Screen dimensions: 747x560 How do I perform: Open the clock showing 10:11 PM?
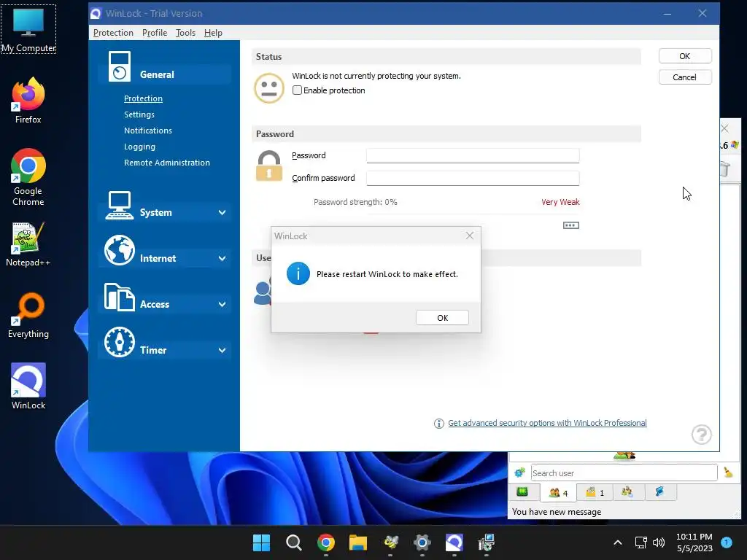point(694,542)
